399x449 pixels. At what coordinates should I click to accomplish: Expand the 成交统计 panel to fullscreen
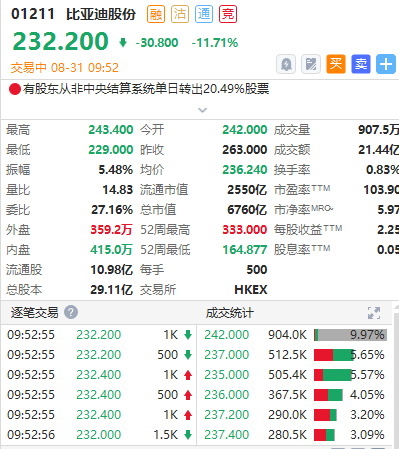pyautogui.click(x=374, y=313)
